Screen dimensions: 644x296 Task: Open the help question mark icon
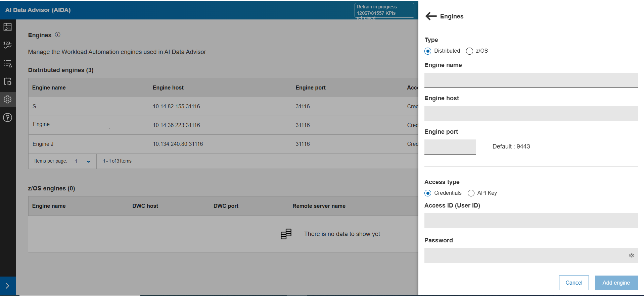point(8,118)
